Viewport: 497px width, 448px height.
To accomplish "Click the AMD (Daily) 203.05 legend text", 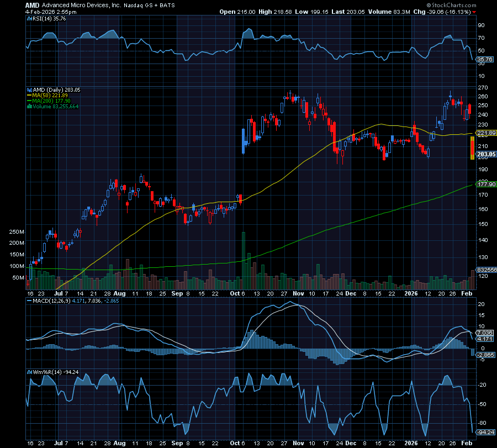I will (x=56, y=90).
